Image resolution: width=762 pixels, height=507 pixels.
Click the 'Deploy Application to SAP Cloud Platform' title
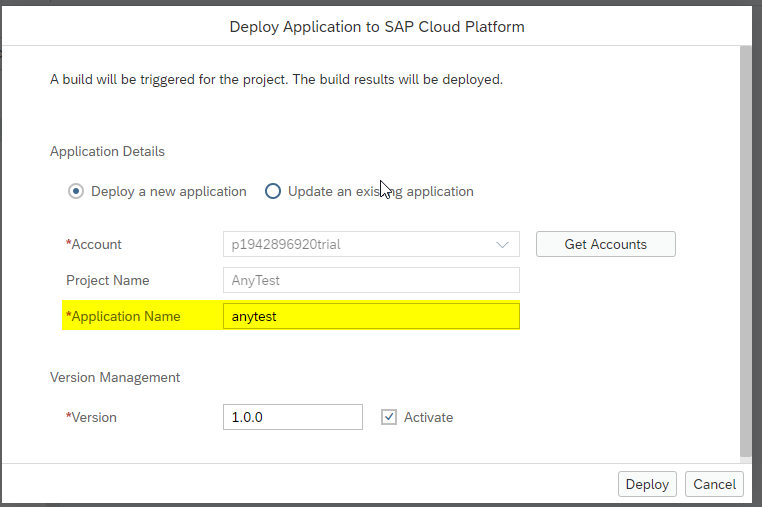pos(377,27)
